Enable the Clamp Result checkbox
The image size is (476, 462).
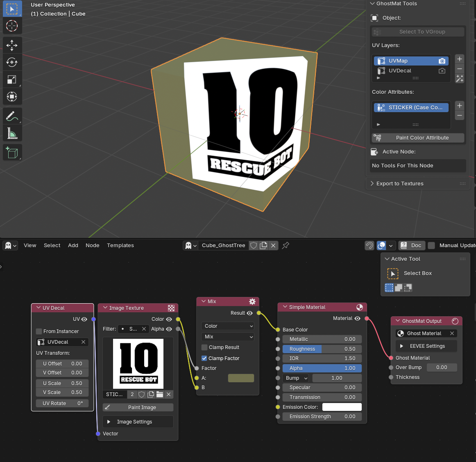(x=204, y=347)
